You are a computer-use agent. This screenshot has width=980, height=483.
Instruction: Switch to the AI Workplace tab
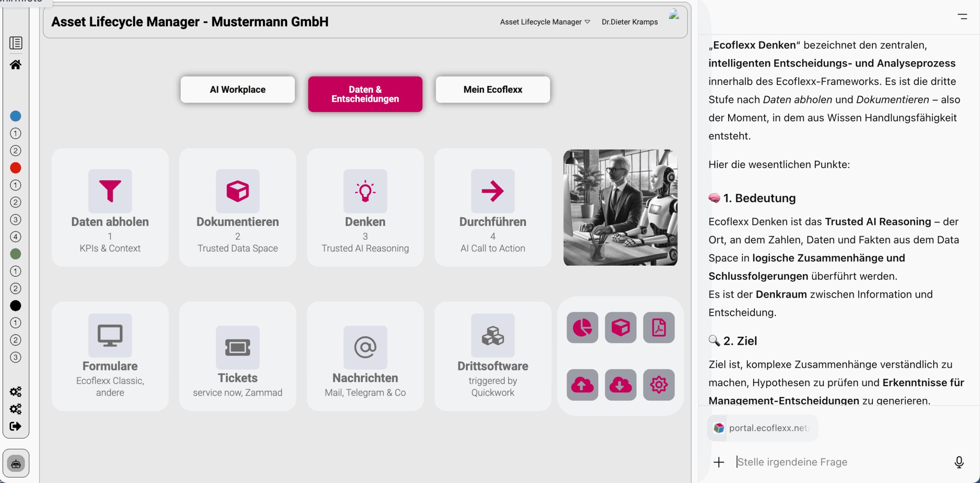point(237,90)
